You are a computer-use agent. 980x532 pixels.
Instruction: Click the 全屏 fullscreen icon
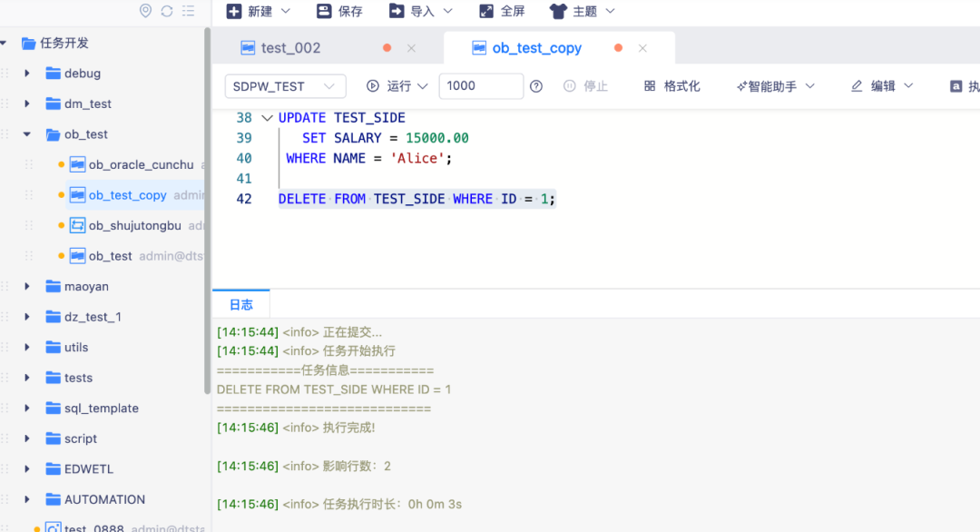(x=486, y=11)
